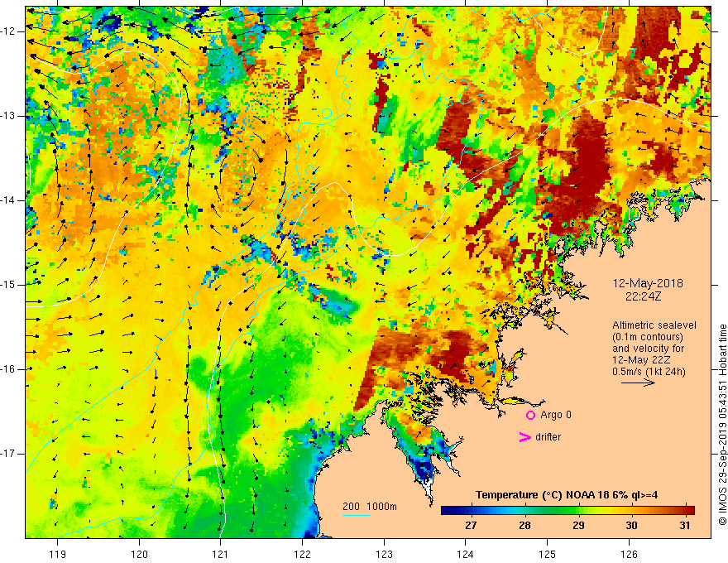728x563 pixels.
Task: Click the '-13' latitude axis label
Action: (9, 116)
